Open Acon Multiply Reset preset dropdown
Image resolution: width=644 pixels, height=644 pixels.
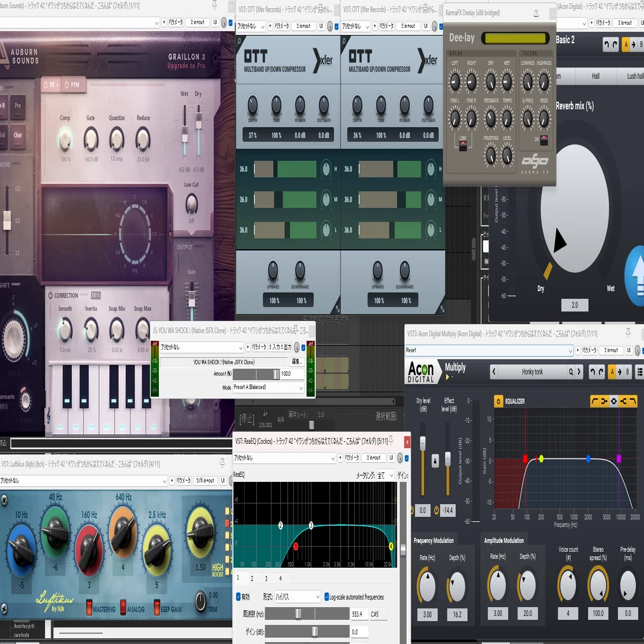point(489,350)
